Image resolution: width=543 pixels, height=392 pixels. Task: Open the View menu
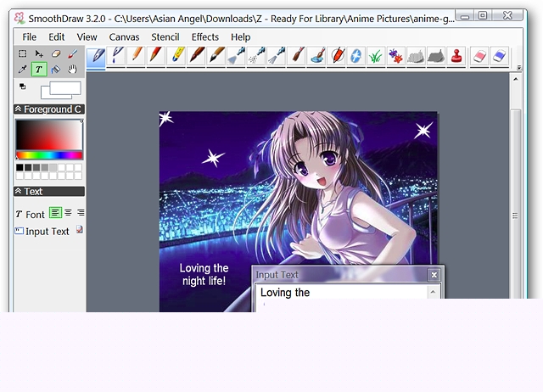point(87,37)
